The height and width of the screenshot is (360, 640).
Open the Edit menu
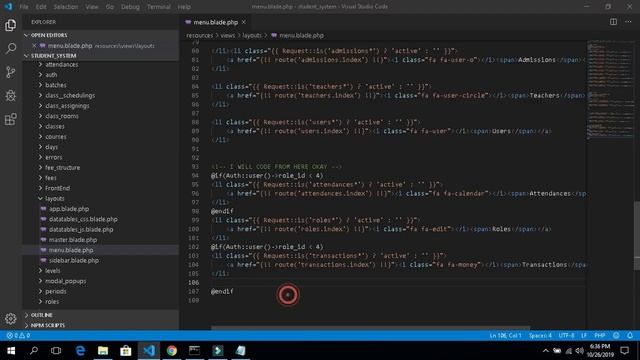(x=41, y=7)
